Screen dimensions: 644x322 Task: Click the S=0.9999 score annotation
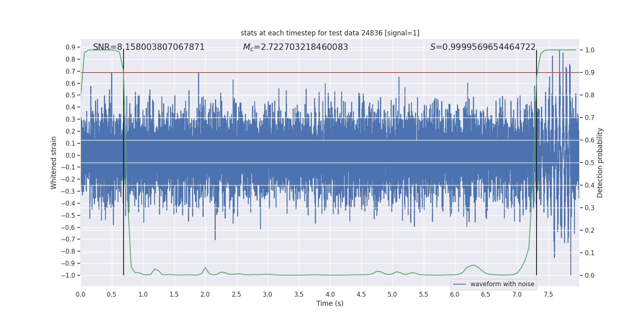tap(483, 47)
